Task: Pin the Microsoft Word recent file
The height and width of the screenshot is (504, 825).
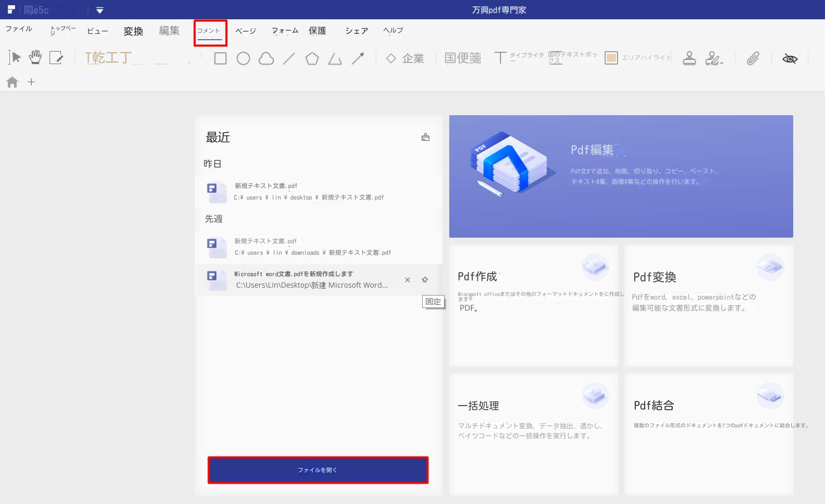Action: coord(425,280)
